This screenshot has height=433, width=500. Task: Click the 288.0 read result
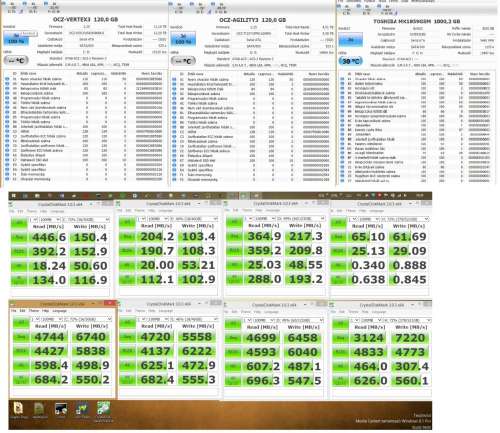pos(264,279)
